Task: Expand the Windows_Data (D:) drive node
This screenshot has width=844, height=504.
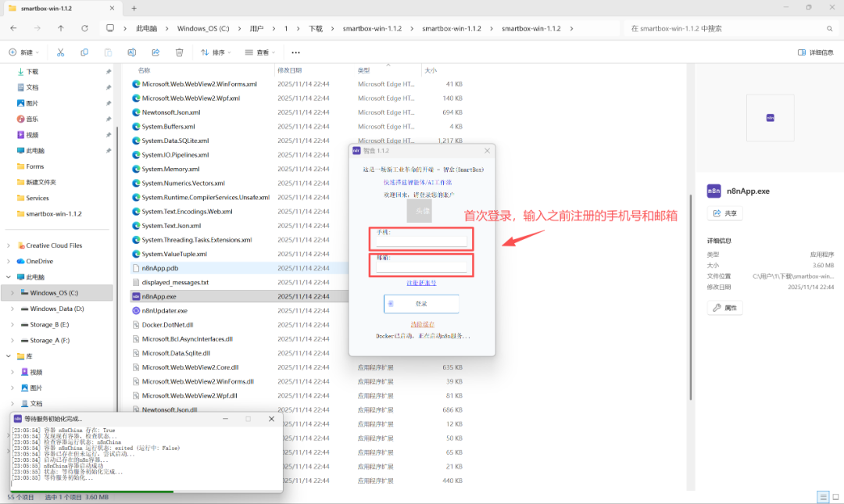Action: (13, 309)
